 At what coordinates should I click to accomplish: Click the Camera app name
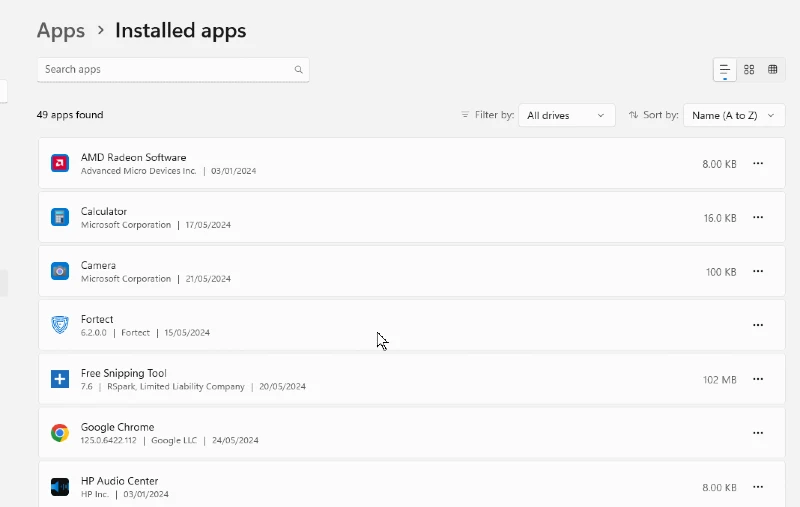(98, 265)
